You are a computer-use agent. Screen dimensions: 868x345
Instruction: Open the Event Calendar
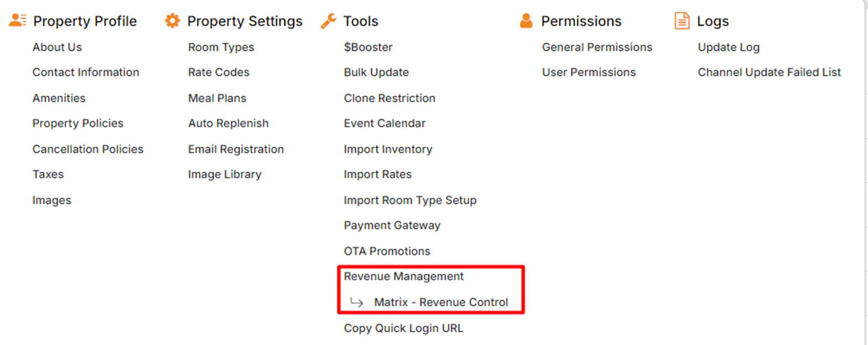click(x=384, y=123)
